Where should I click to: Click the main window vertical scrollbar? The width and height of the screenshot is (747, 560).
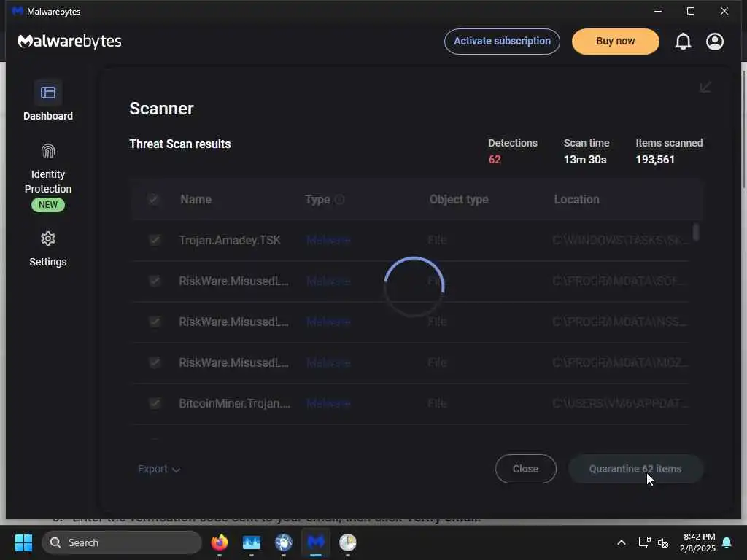pyautogui.click(x=743, y=128)
